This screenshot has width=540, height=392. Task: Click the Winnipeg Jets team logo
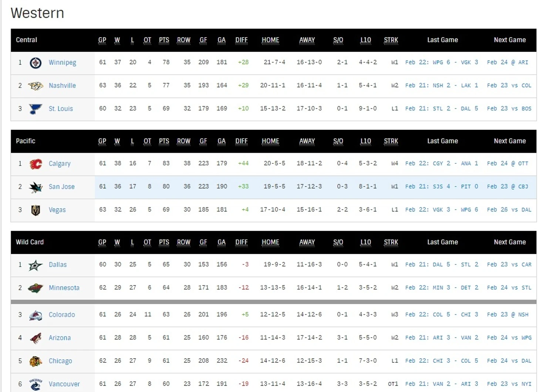[36, 63]
